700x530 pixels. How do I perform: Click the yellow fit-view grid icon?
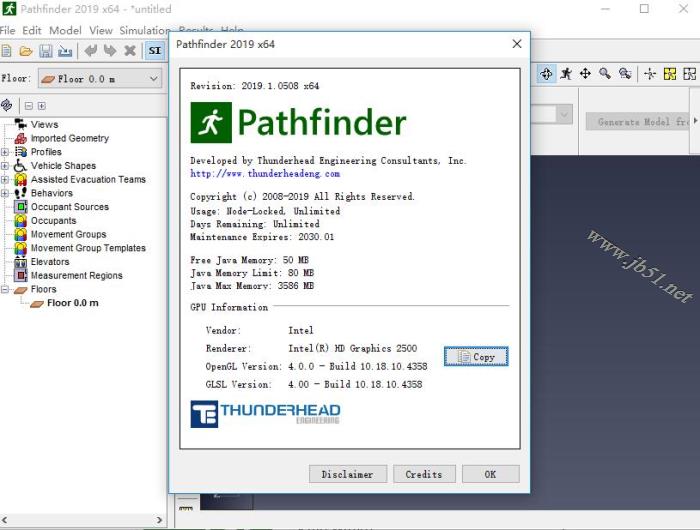(670, 74)
